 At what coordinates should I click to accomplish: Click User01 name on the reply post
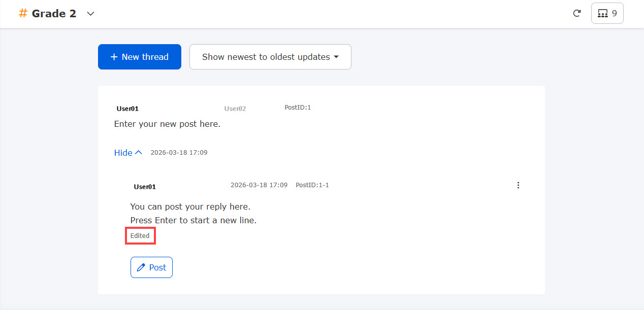tap(145, 187)
